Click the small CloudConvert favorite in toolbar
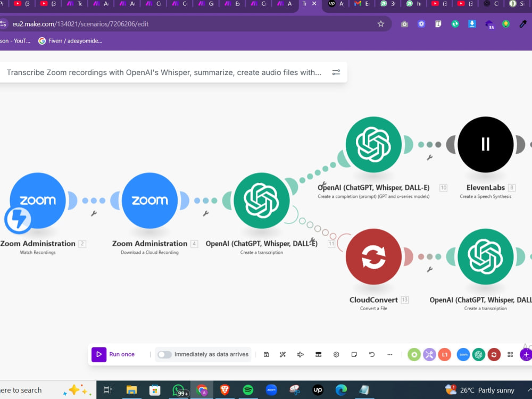 click(494, 354)
